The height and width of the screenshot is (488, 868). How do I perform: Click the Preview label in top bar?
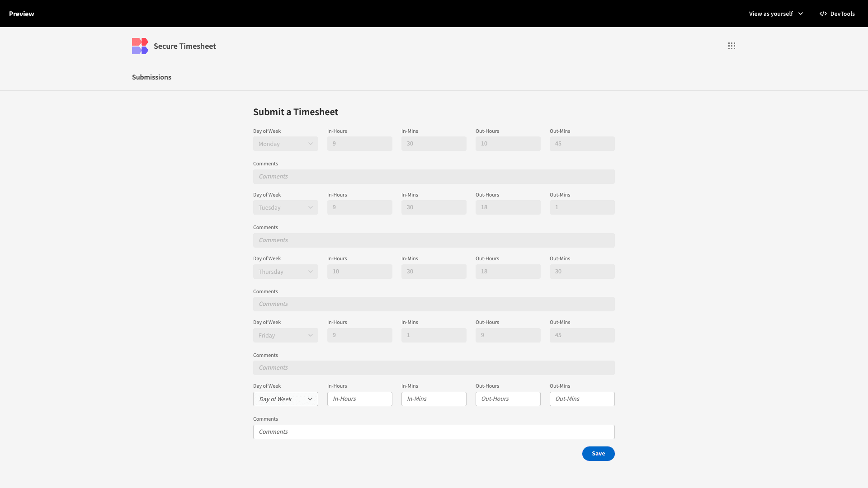[x=22, y=14]
